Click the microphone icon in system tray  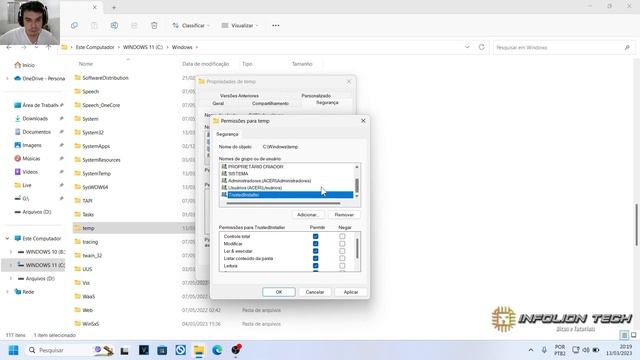click(x=544, y=350)
